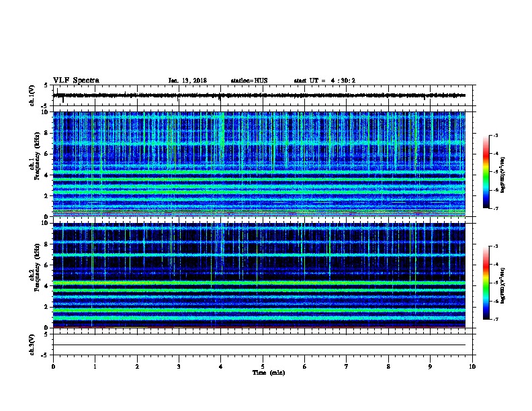Click time axis tick label "2"
Screen dimensions: 532x411
(x=137, y=366)
